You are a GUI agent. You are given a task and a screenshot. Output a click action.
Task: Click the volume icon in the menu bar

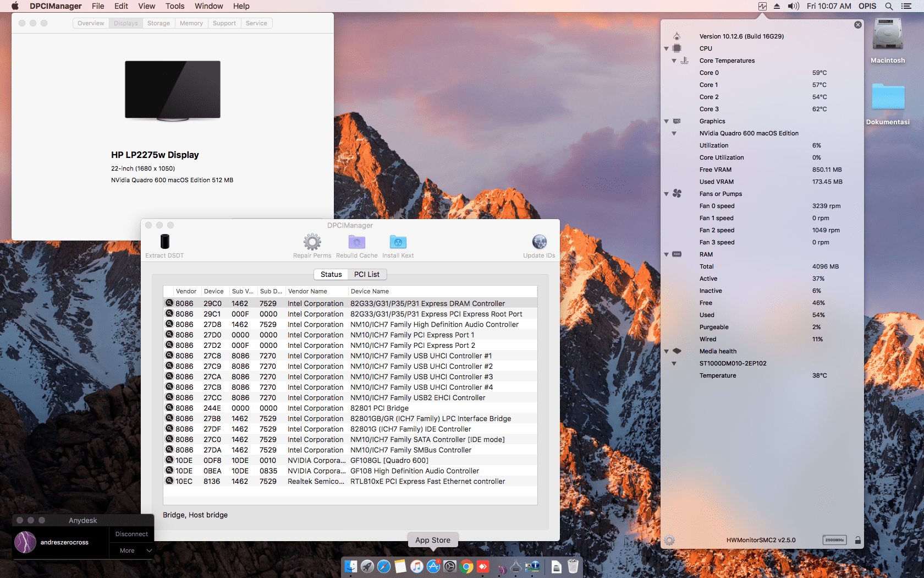coord(794,6)
